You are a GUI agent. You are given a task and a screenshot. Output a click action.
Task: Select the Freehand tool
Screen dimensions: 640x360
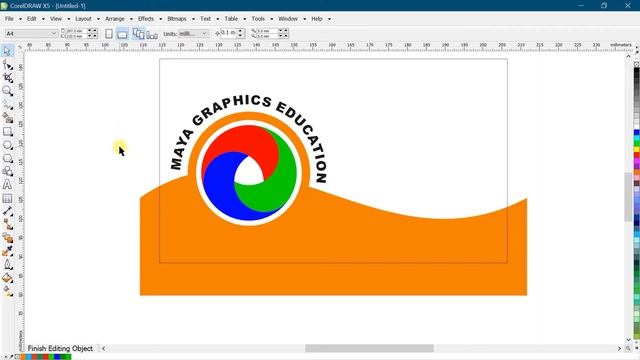(7, 104)
